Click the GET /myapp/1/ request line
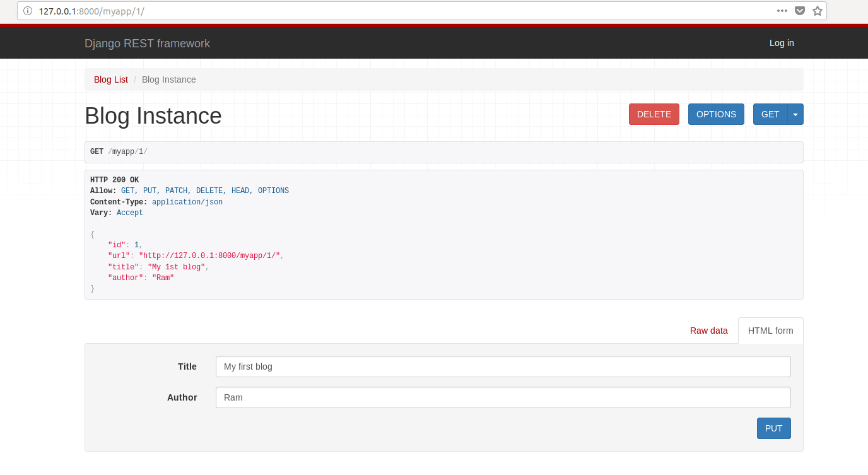868x475 pixels. click(x=119, y=152)
